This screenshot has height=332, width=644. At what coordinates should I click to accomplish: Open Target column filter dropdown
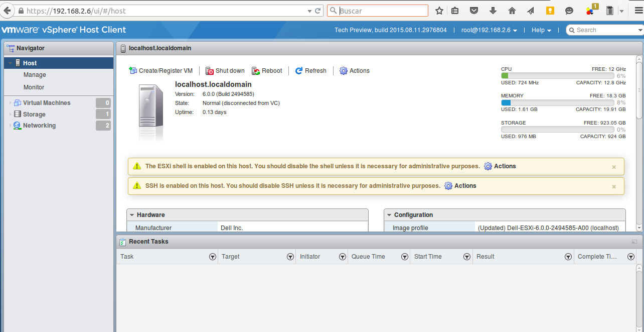[x=290, y=257]
